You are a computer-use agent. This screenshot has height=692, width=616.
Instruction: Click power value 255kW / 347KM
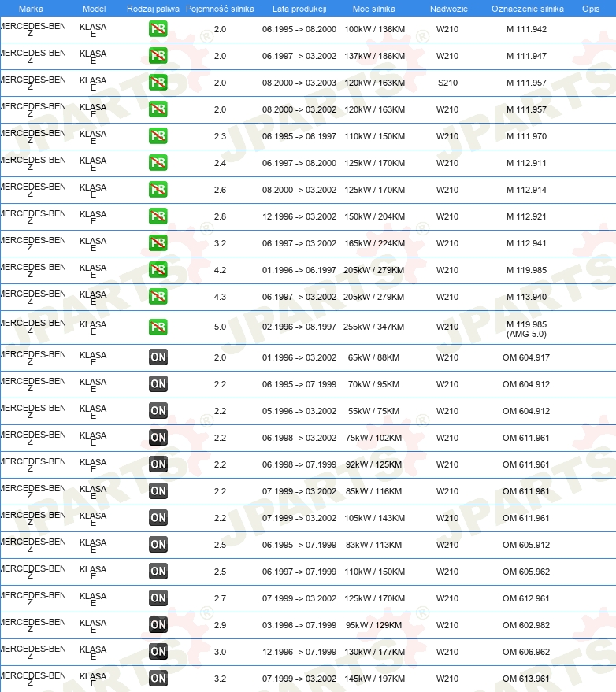pos(373,327)
